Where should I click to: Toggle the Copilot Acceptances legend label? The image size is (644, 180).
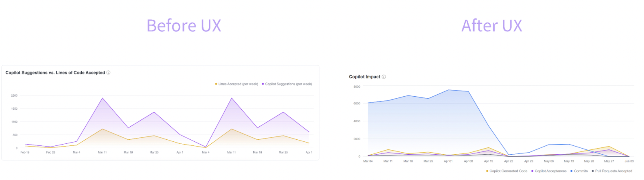(551, 171)
